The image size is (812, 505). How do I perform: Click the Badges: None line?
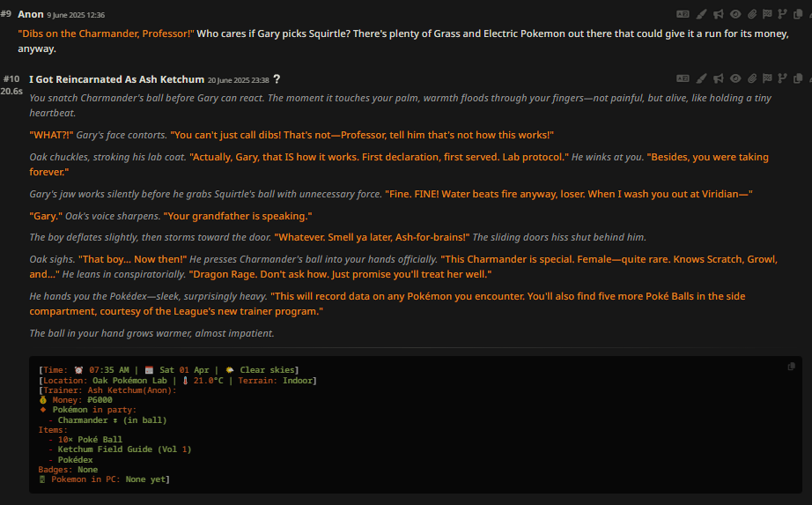(x=68, y=470)
